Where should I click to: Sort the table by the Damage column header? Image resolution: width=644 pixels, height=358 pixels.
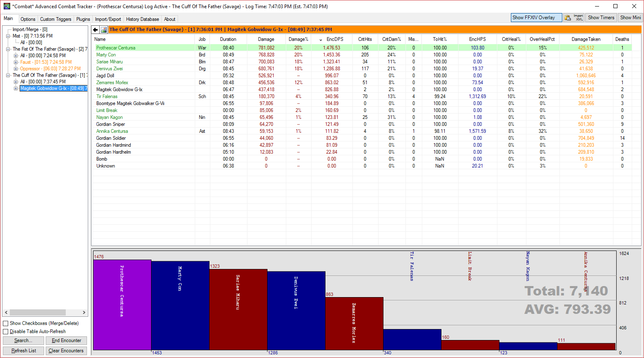(x=266, y=39)
